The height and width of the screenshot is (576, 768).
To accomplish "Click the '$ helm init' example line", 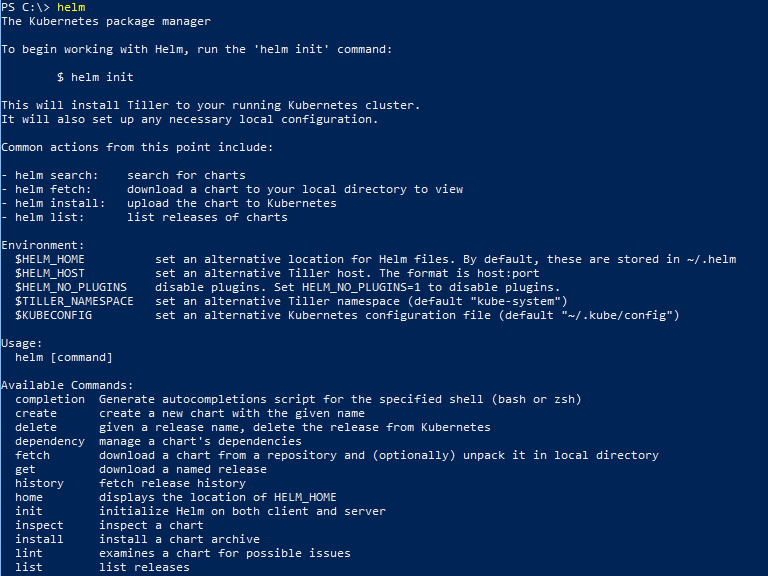I will click(x=95, y=77).
